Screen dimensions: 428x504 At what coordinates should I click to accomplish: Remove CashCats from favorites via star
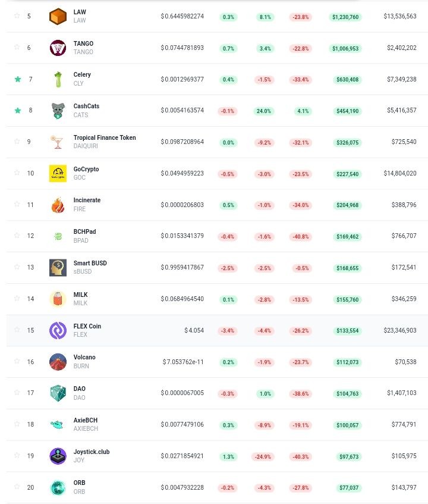coord(18,111)
